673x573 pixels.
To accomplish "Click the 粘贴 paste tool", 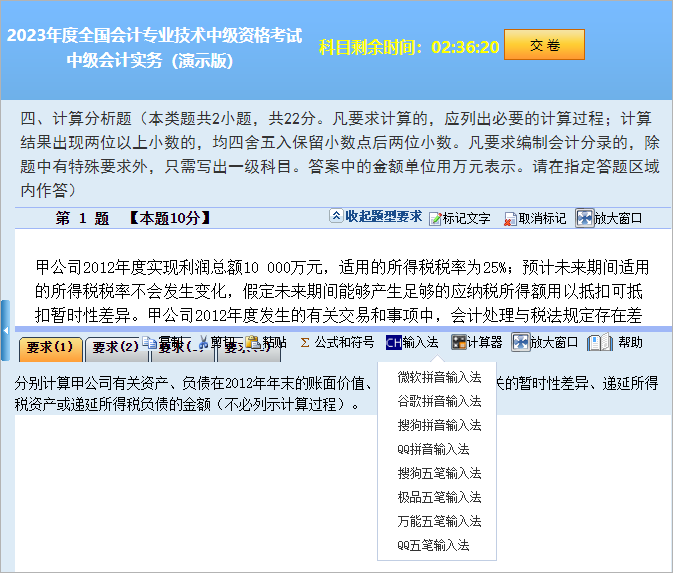I will click(266, 342).
